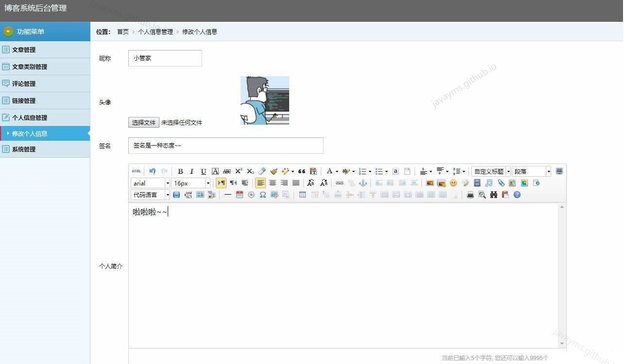Image resolution: width=624 pixels, height=364 pixels.
Task: Switch the editor to HTML source mode
Action: click(137, 171)
